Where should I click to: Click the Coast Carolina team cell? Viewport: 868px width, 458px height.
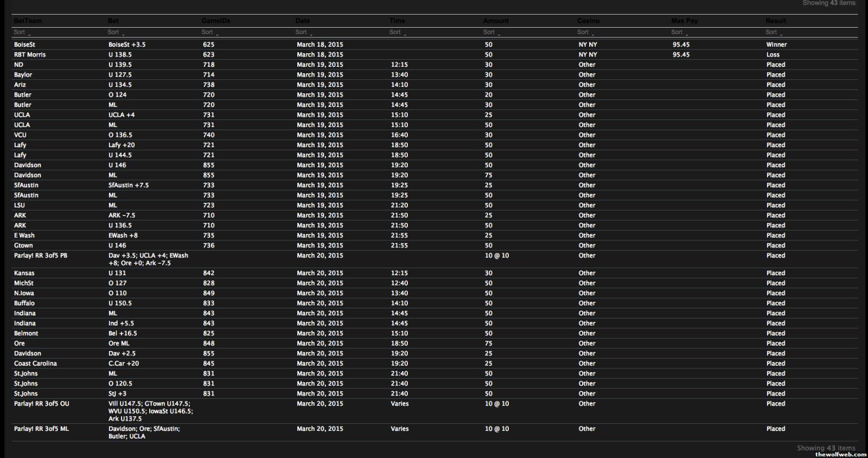point(35,364)
